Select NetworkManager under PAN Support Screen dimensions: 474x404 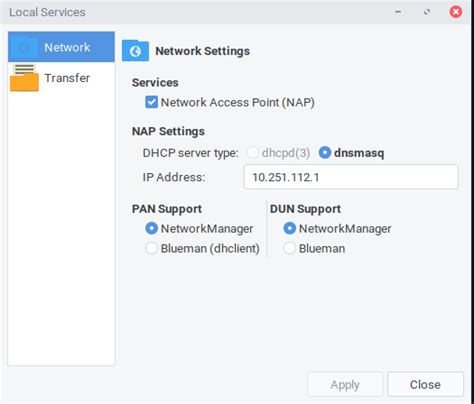pos(151,229)
